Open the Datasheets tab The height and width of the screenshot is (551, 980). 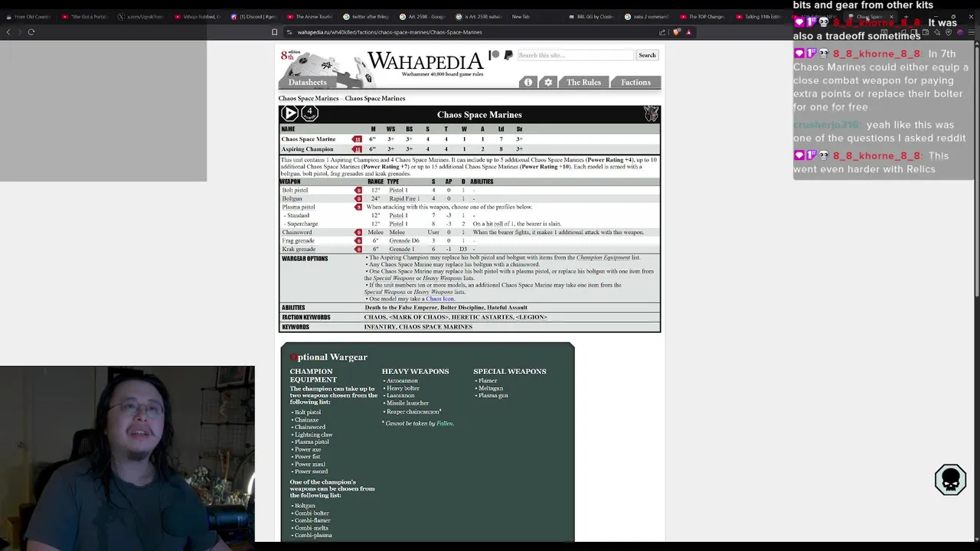(307, 82)
